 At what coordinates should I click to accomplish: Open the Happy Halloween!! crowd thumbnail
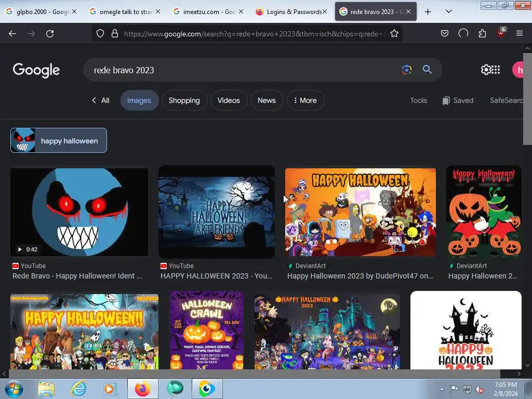(x=84, y=332)
